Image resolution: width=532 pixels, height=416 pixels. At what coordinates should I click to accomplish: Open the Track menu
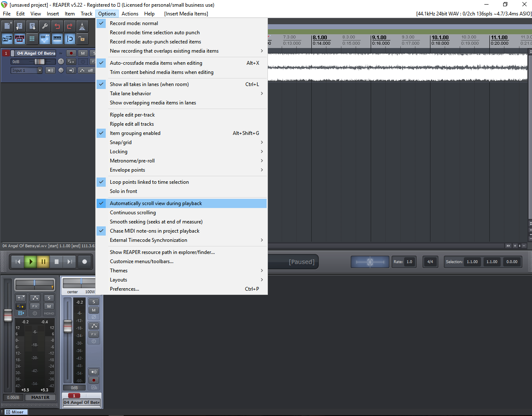coord(87,14)
